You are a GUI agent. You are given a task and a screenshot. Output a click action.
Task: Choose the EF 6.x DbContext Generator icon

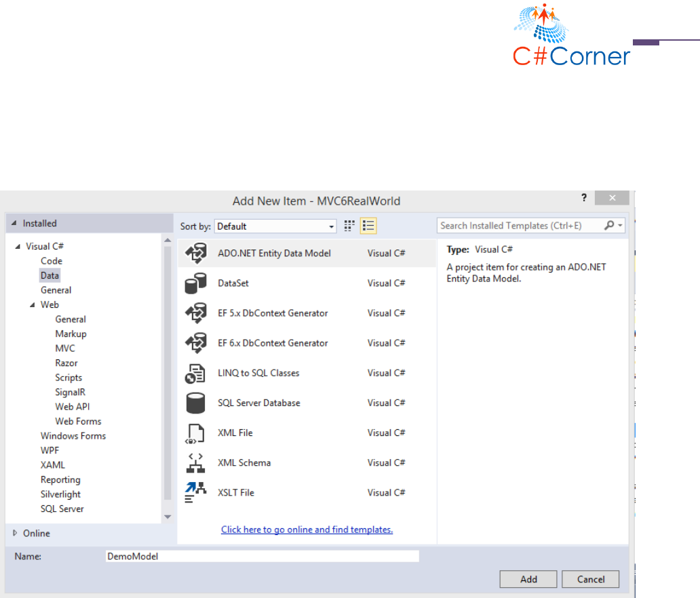[196, 343]
